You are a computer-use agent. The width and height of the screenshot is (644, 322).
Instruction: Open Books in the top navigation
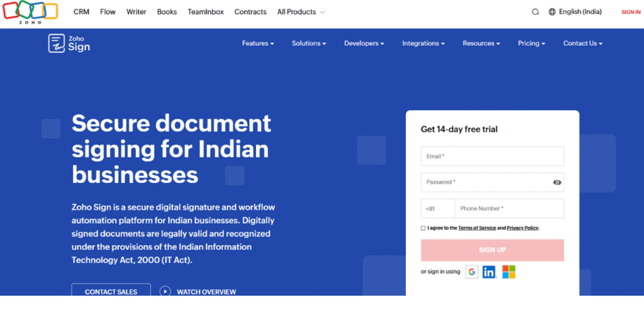(x=167, y=12)
